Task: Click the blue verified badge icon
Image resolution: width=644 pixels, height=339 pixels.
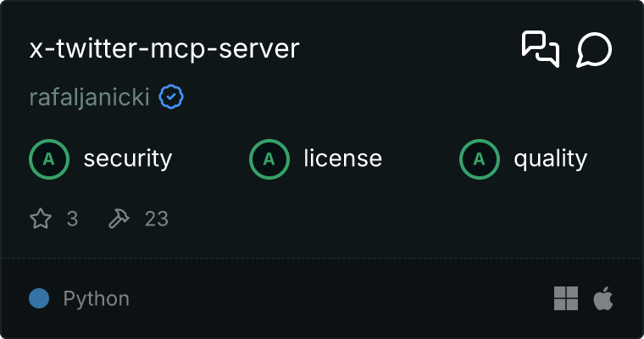Action: 172,97
